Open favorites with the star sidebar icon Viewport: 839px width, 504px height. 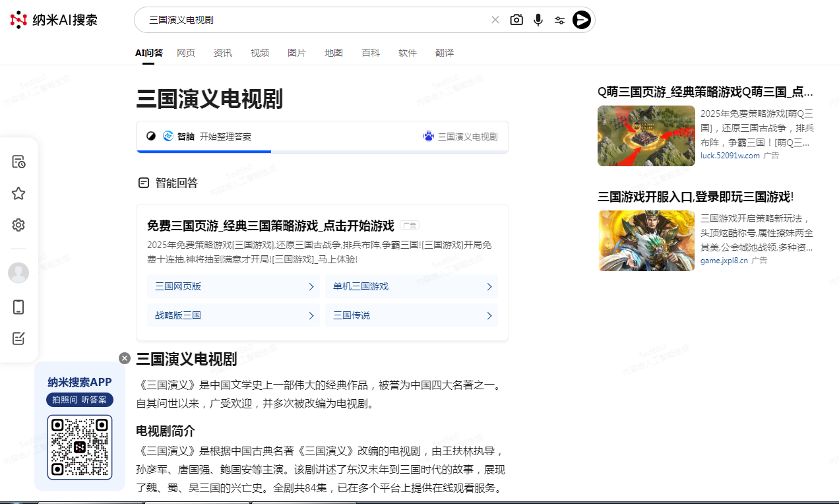[18, 193]
